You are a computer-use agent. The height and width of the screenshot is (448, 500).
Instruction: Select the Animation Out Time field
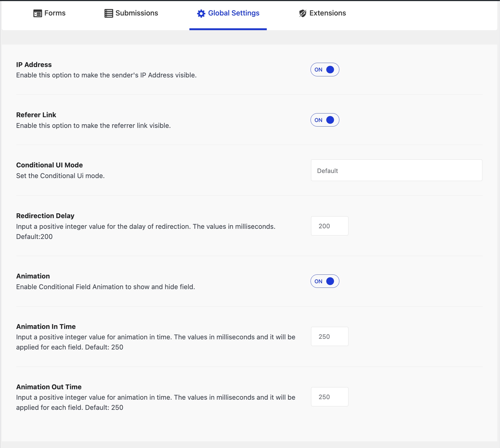tap(330, 397)
